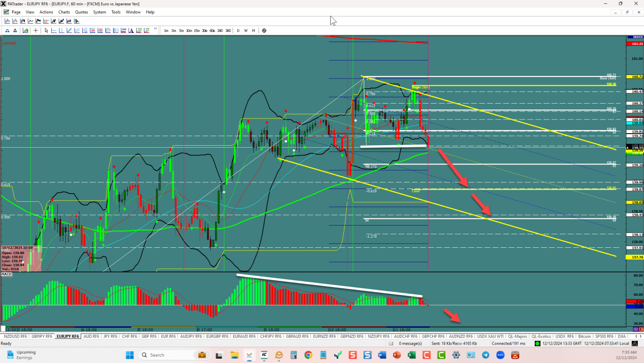The height and width of the screenshot is (363, 644).
Task: Click the 'Locked' chart status text
Action: (9, 43)
